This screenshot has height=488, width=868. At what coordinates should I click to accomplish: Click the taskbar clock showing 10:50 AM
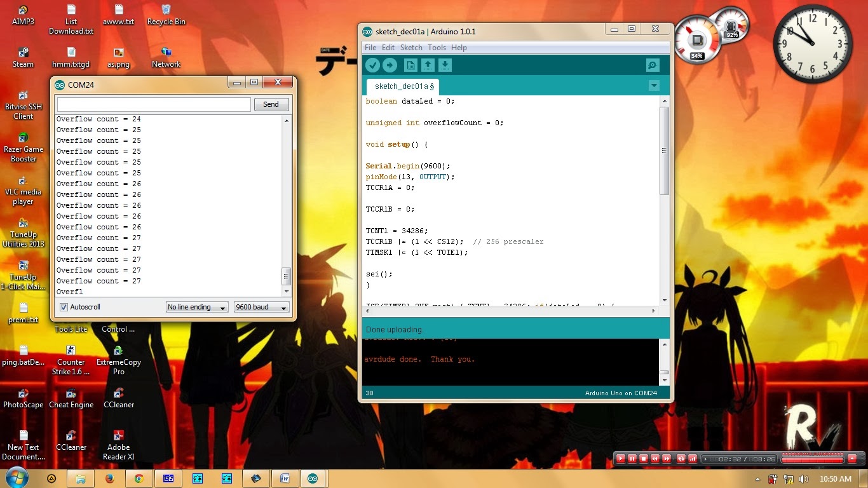836,479
